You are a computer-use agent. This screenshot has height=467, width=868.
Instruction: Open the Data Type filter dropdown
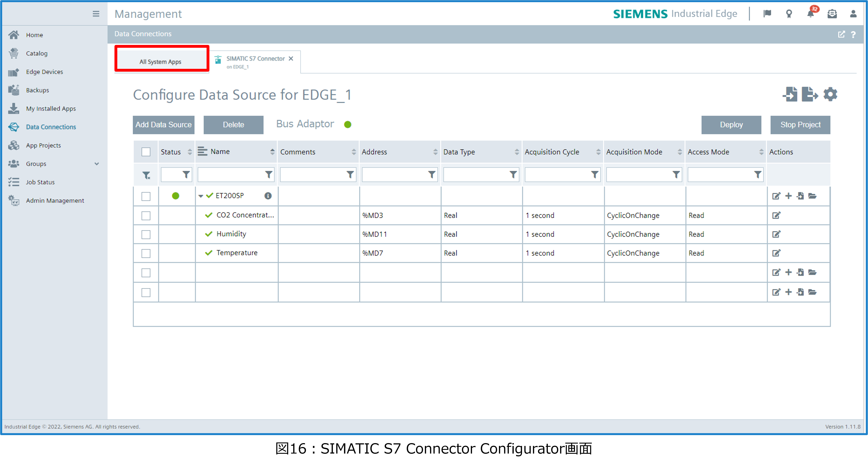pyautogui.click(x=513, y=175)
